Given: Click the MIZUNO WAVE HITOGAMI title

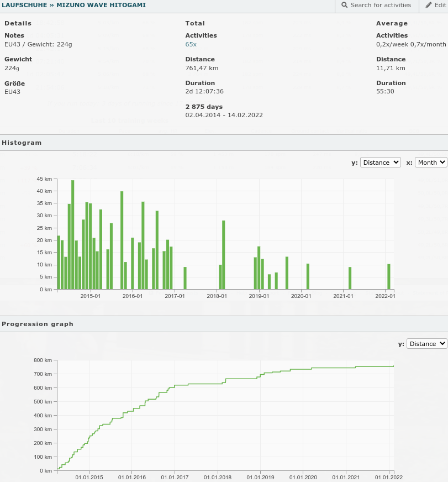Looking at the screenshot, I should point(101,5).
